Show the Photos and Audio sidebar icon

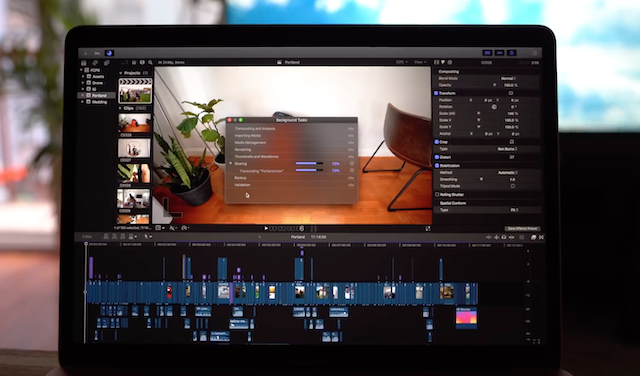coord(95,63)
